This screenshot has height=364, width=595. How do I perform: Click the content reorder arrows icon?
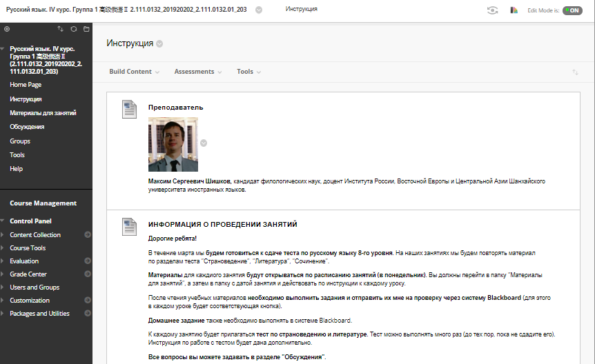[575, 72]
